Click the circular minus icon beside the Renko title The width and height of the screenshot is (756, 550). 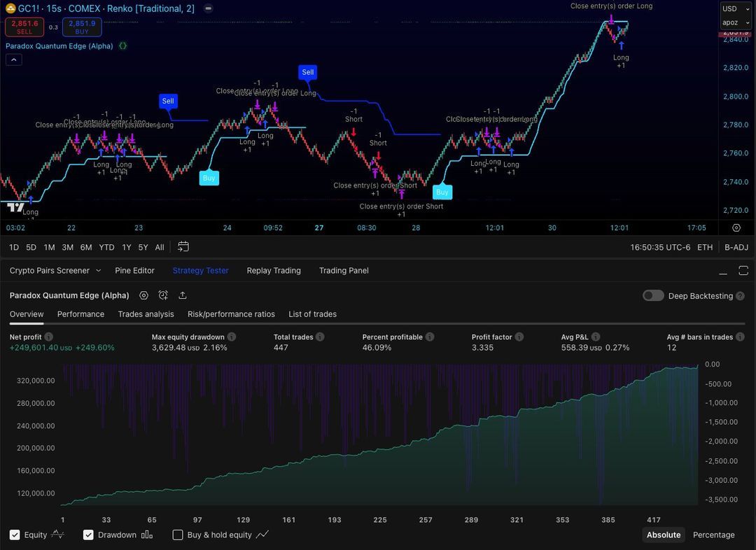(x=207, y=8)
